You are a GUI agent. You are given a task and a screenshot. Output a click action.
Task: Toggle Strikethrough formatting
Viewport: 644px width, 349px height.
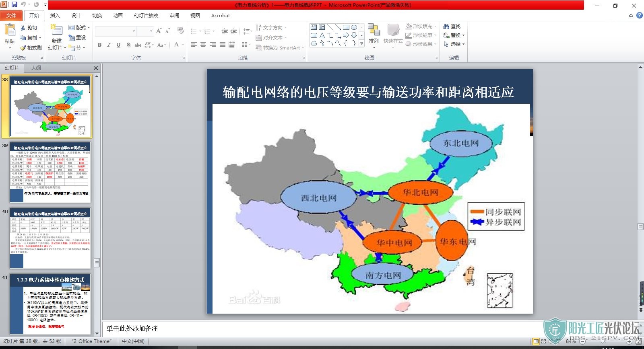pos(138,45)
